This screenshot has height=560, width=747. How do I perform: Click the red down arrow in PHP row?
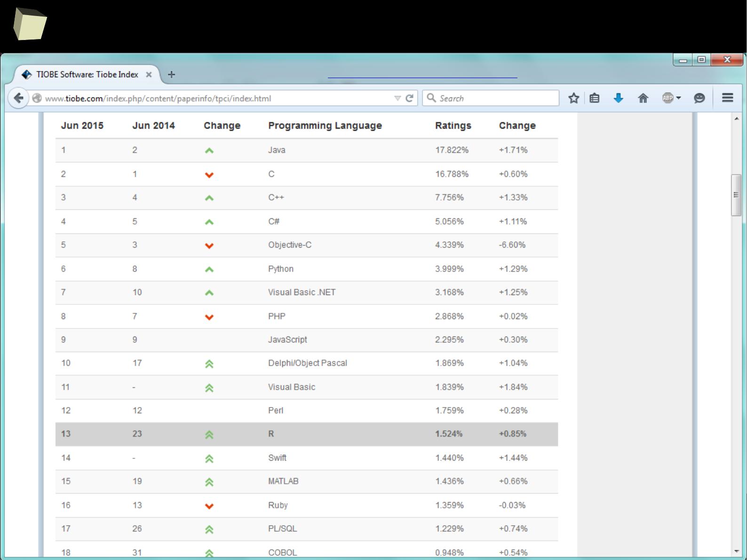coord(209,317)
